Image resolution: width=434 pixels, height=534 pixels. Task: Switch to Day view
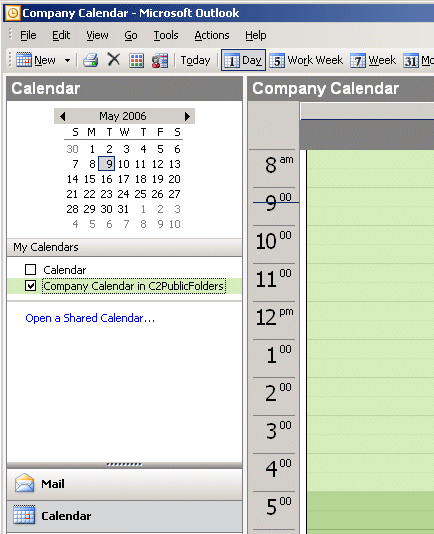tap(244, 60)
